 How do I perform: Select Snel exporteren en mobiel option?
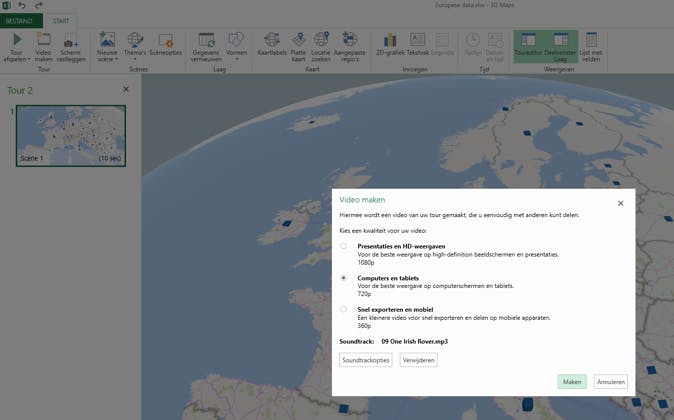(343, 309)
